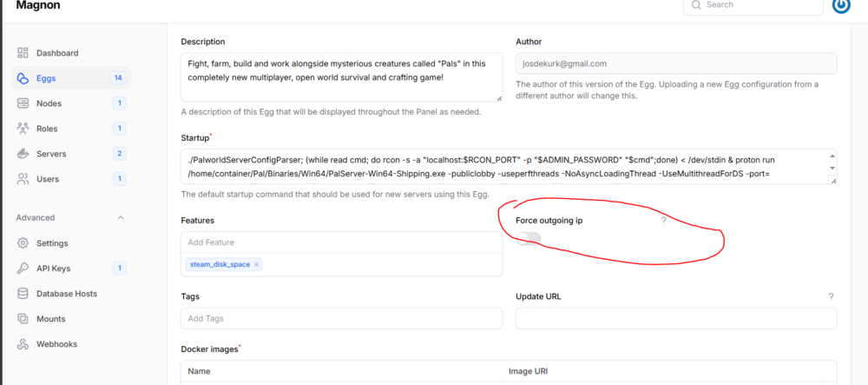Click the Users icon in sidebar
Image resolution: width=868 pixels, height=385 pixels.
tap(23, 179)
